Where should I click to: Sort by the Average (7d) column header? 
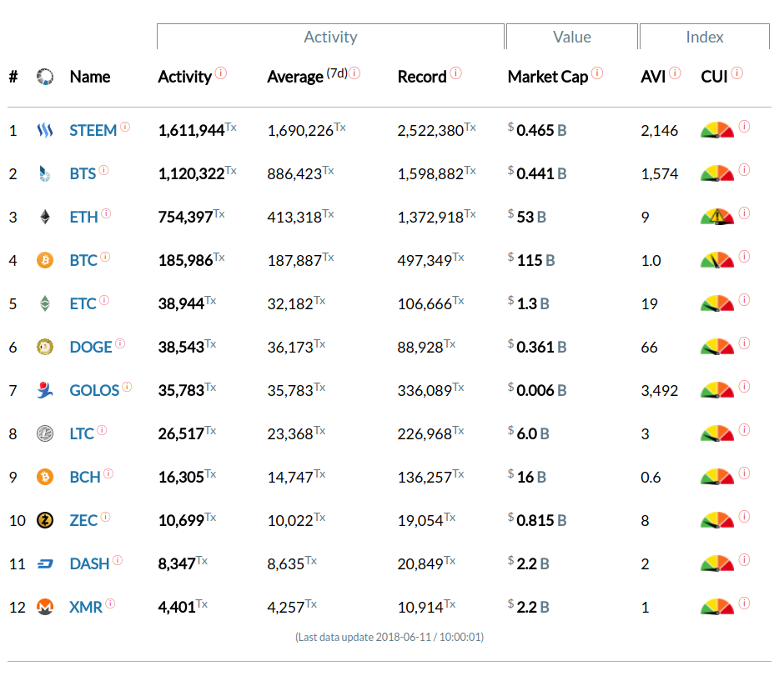[x=307, y=77]
